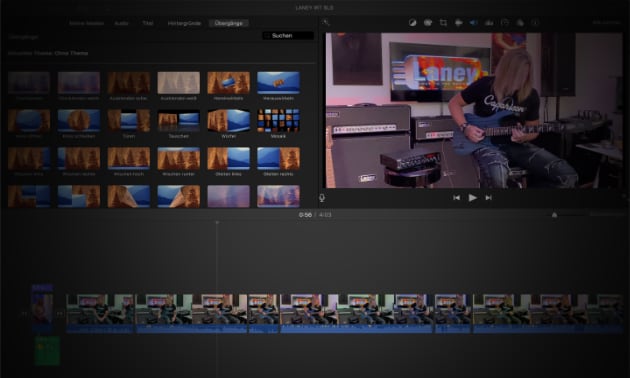Select the Mosaik transition thumbnail
This screenshot has height=378, width=630.
[278, 121]
